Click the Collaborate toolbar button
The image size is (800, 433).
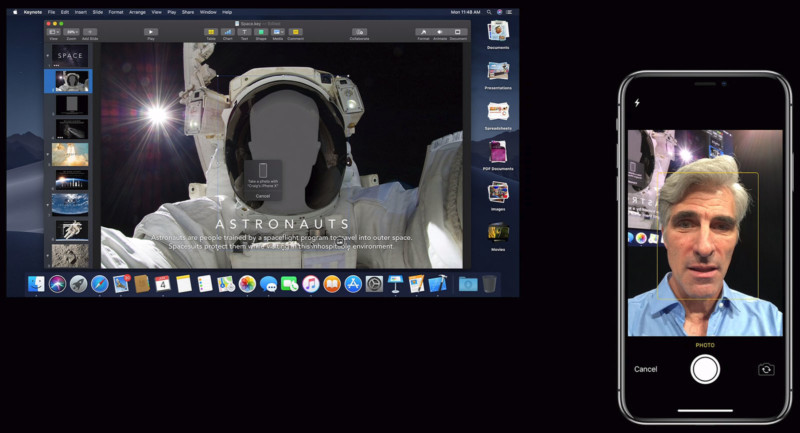click(x=359, y=32)
